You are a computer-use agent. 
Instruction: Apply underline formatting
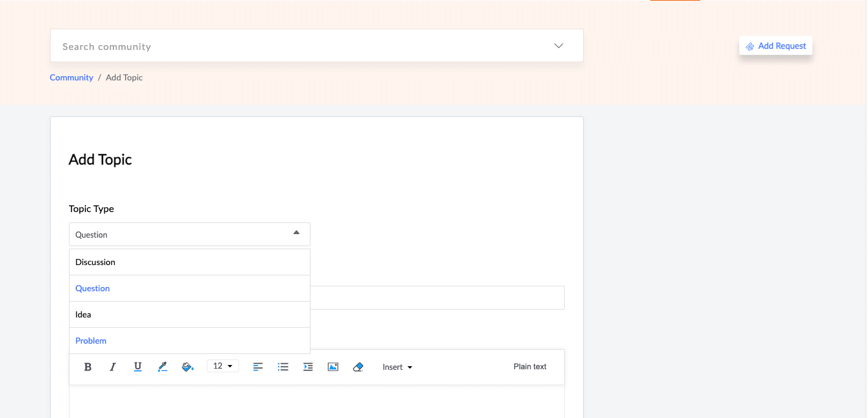click(138, 367)
